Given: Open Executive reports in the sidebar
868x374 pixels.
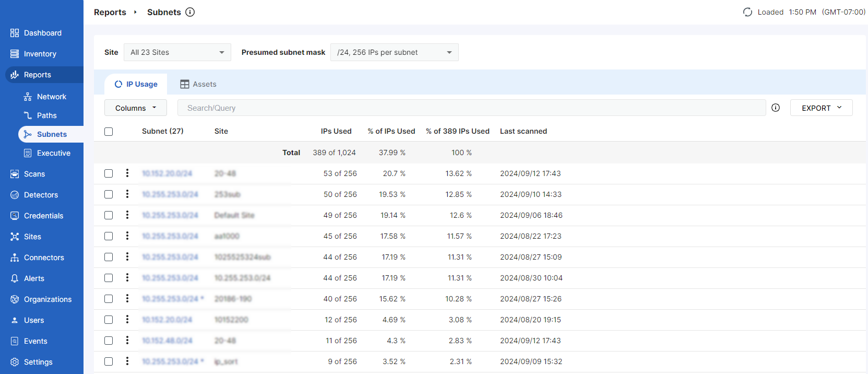Looking at the screenshot, I should click(x=53, y=153).
